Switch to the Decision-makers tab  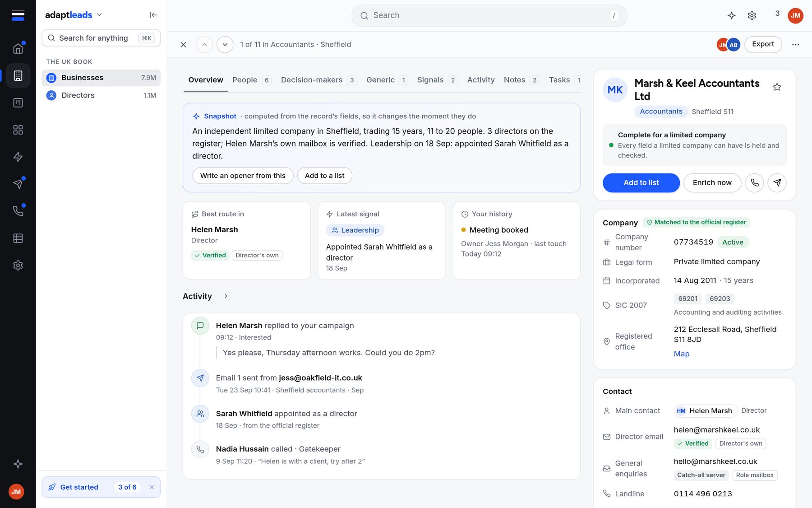[x=318, y=80]
